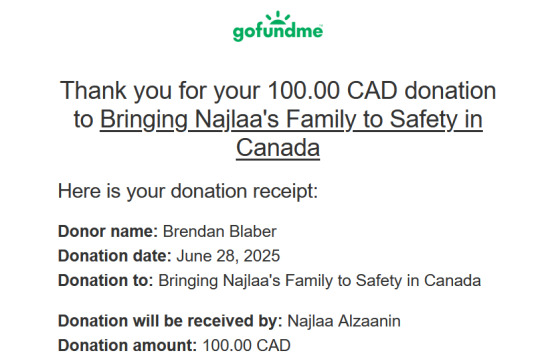Select the "100.00 CAD" amount in the heading
Image resolution: width=540 pixels, height=361 pixels.
(x=333, y=91)
